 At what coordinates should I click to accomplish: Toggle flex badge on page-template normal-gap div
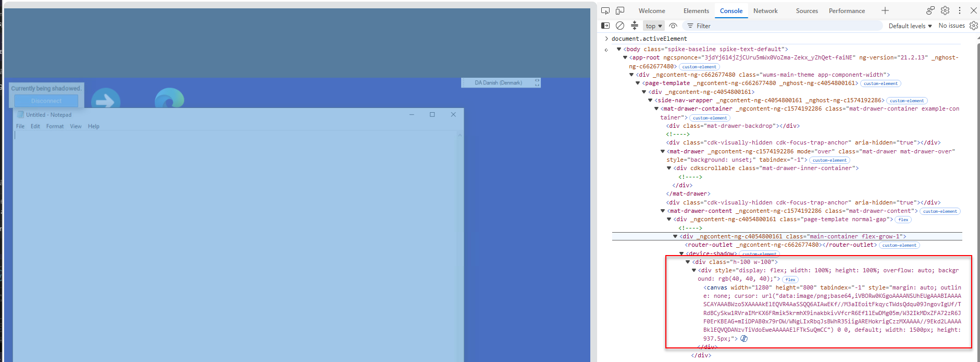[903, 220]
